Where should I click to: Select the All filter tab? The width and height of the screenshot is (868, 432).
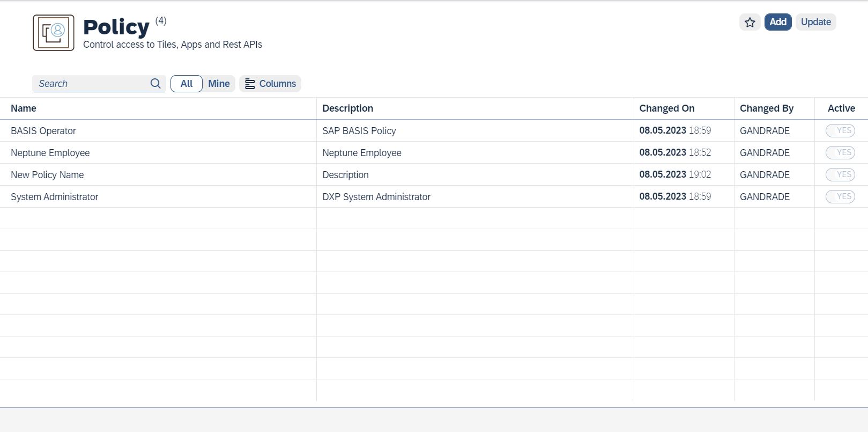point(186,84)
